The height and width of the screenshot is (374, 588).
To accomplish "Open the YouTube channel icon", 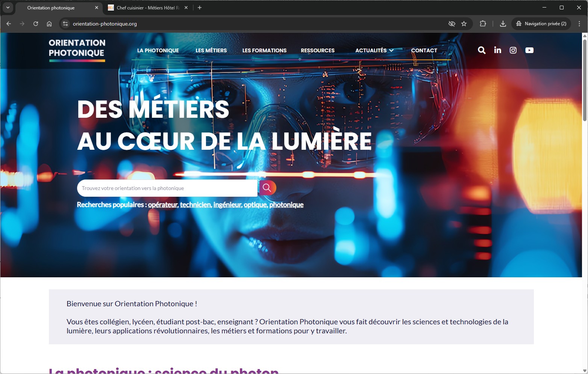I will 529,50.
